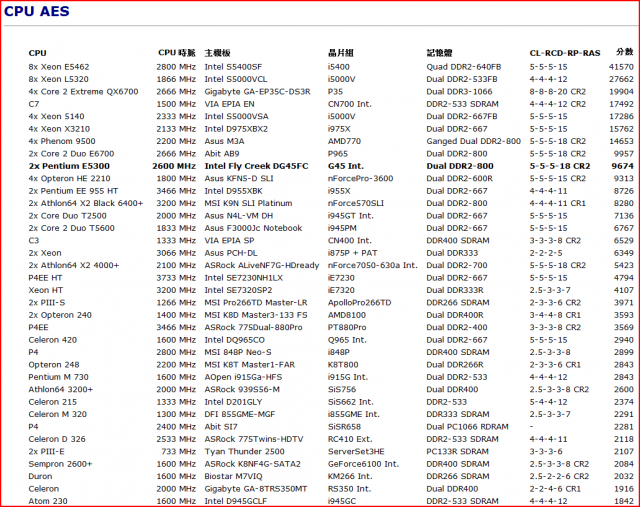Select Celeron M 320 entry

click(x=58, y=414)
